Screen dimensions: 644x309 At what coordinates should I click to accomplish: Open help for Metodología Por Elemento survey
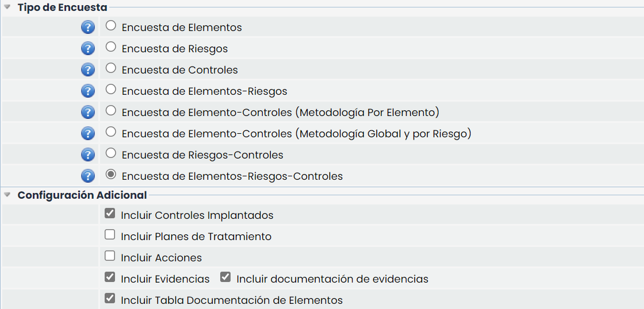tap(87, 112)
